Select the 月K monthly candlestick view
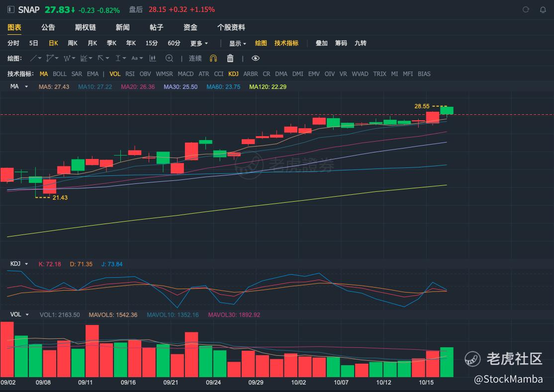Image resolution: width=554 pixels, height=392 pixels. tap(92, 43)
